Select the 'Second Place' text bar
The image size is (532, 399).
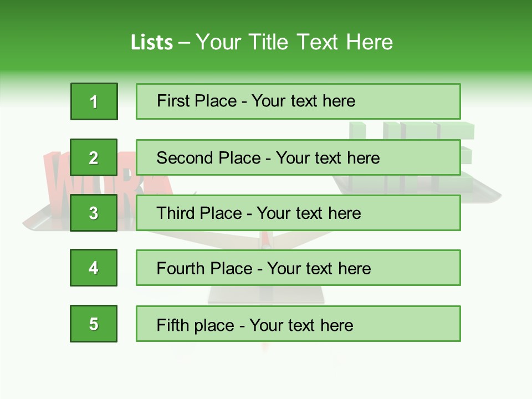pyautogui.click(x=298, y=157)
